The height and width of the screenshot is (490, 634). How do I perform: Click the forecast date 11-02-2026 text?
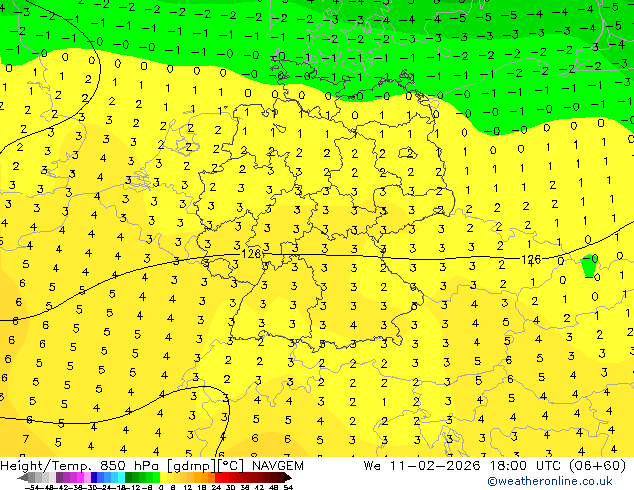coord(435,466)
